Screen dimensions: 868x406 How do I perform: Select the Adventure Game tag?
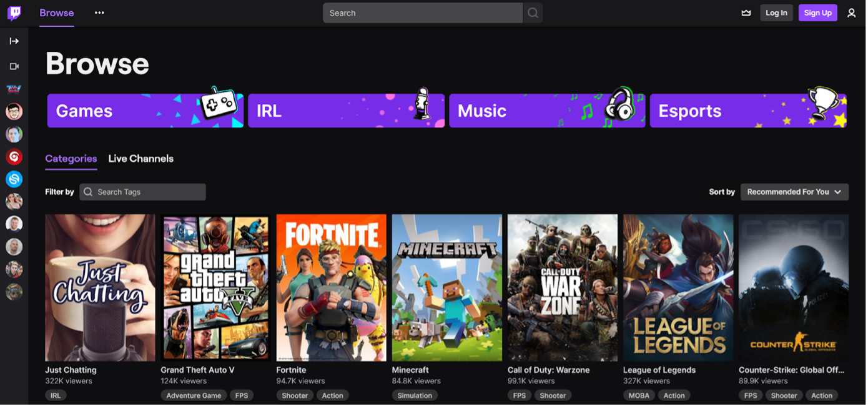pyautogui.click(x=194, y=396)
